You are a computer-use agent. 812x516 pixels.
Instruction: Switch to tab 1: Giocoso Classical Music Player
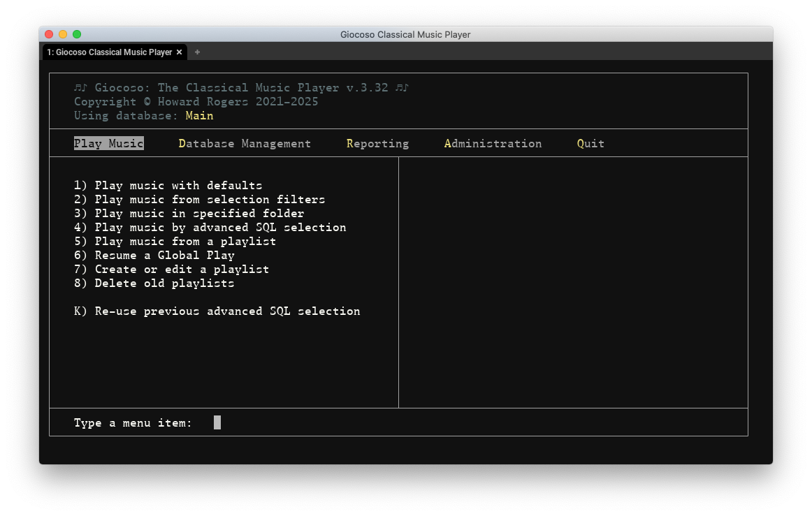[x=109, y=52]
